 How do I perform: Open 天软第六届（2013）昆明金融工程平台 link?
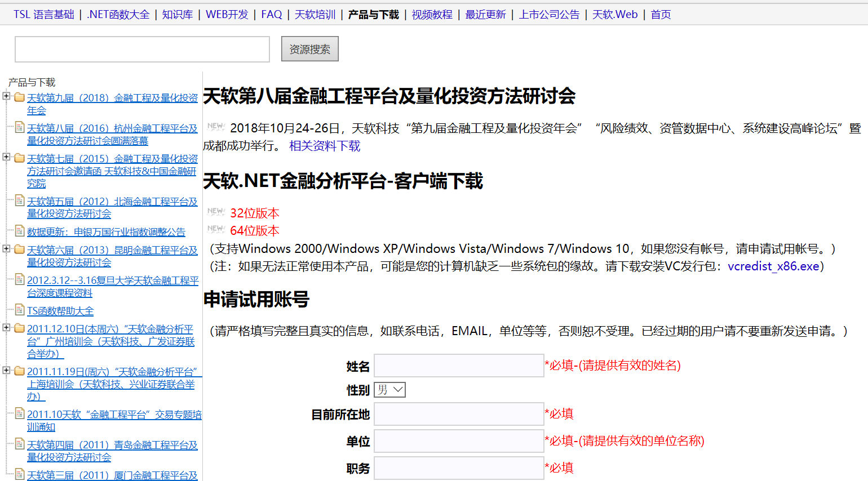point(113,256)
